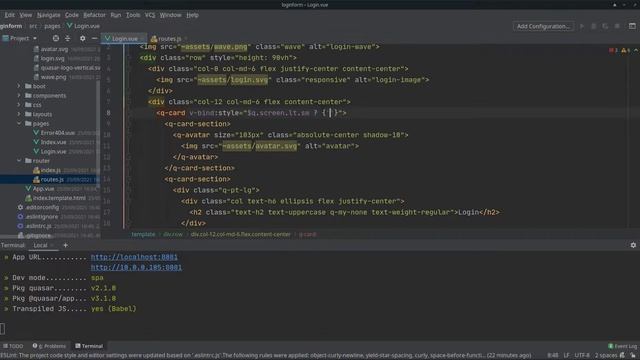Open the Navigate menu
Viewport: 640px width, 360px height.
49,15
